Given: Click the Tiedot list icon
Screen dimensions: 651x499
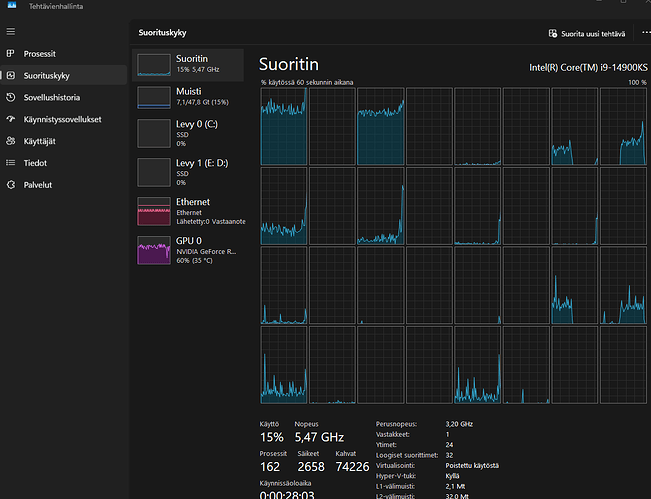Looking at the screenshot, I should point(11,163).
